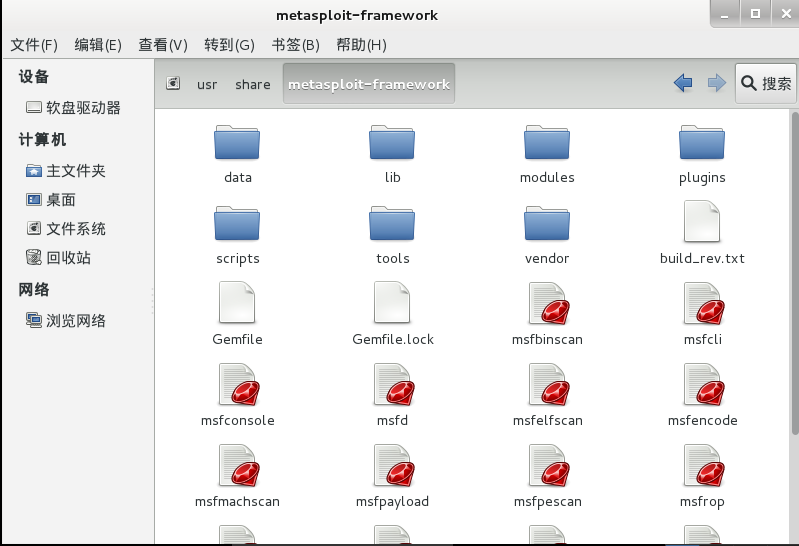The image size is (799, 546).
Task: Navigate to share in path bar
Action: click(253, 84)
